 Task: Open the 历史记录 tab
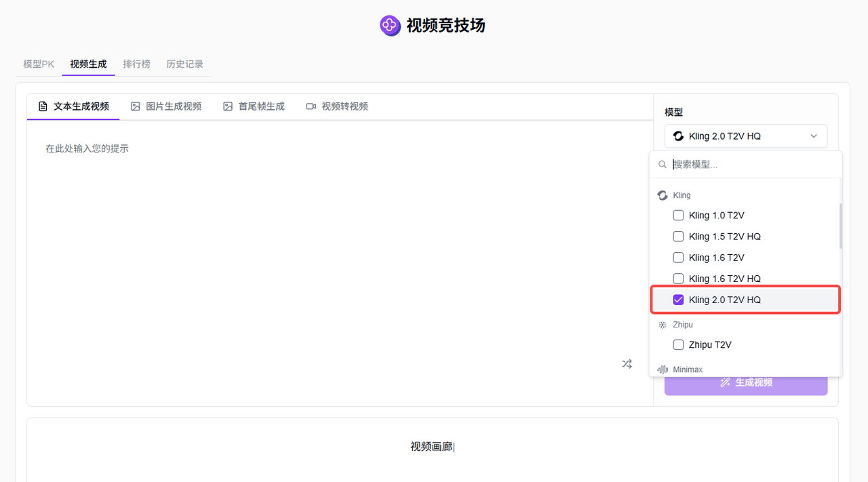coord(184,64)
